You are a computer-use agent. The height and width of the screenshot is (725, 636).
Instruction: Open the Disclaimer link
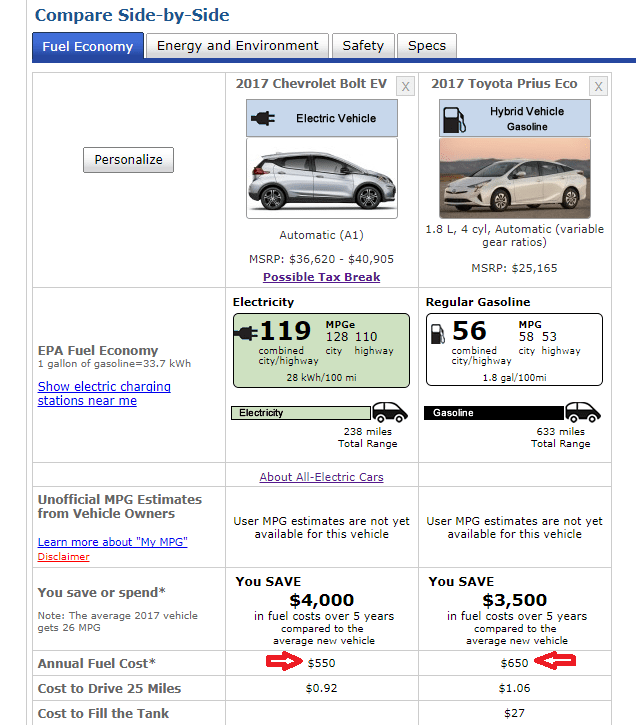pyautogui.click(x=63, y=557)
